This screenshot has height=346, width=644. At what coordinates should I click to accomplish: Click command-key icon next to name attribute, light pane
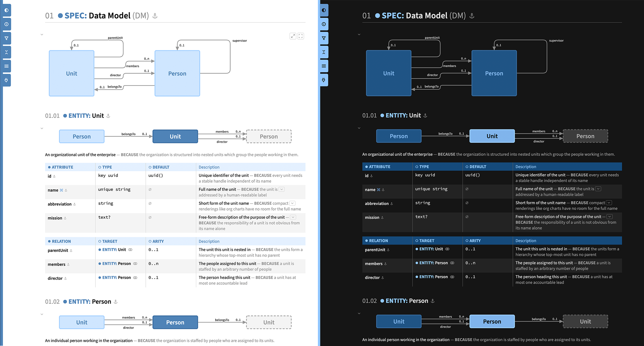point(61,190)
